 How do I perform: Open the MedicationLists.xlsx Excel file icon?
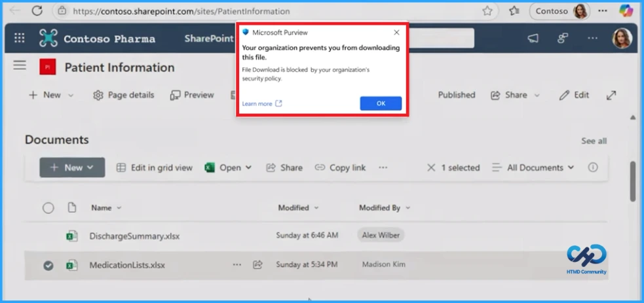tap(72, 265)
